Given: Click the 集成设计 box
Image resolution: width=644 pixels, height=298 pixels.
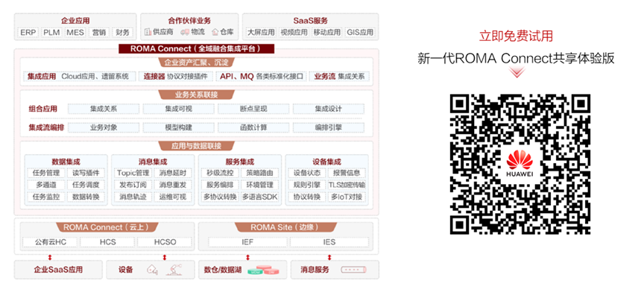Looking at the screenshot, I should pos(329,109).
